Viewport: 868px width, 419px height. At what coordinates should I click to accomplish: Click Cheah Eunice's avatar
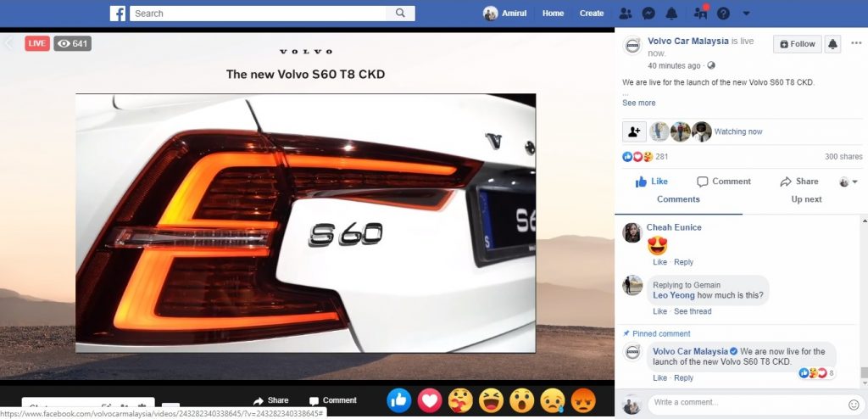pos(632,232)
